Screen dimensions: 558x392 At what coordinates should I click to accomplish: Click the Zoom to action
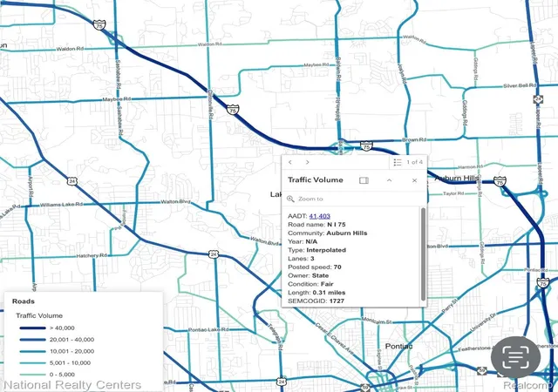(x=305, y=199)
